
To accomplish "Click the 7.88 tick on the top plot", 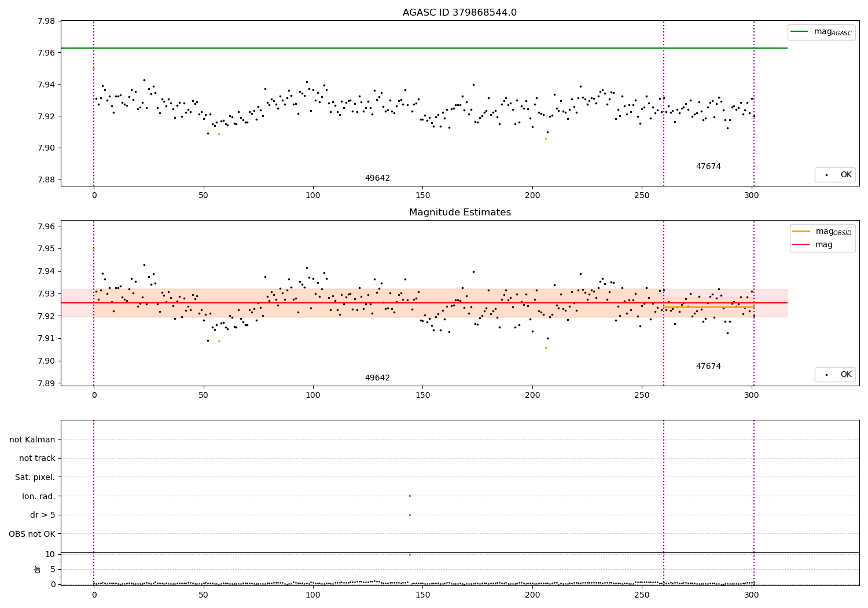I will pos(46,180).
